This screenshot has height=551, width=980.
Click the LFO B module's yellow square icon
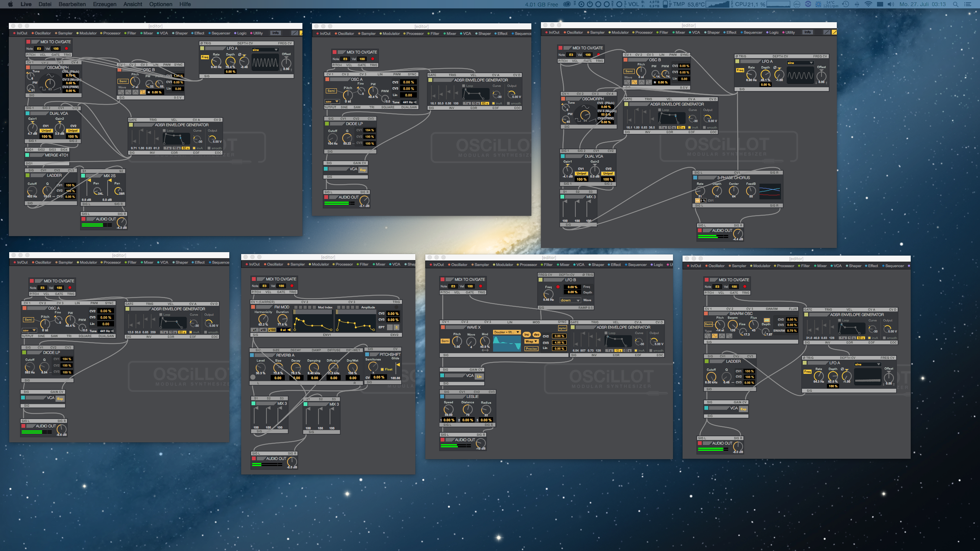[541, 280]
